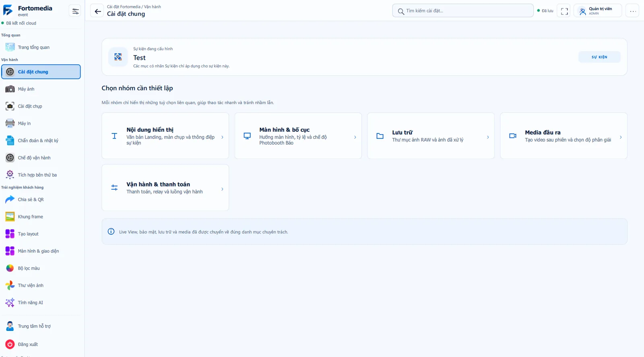Click the Đã lưu saved status indicator
Screen dimensions: 644x357
point(545,11)
